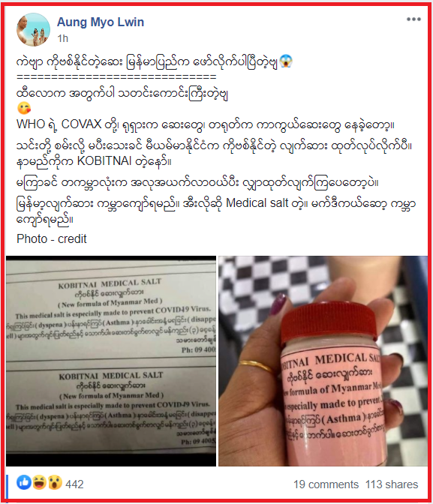Viewport: 433px width, 504px height.
Task: Click the kissing face emoji in post
Action: pyautogui.click(x=24, y=108)
